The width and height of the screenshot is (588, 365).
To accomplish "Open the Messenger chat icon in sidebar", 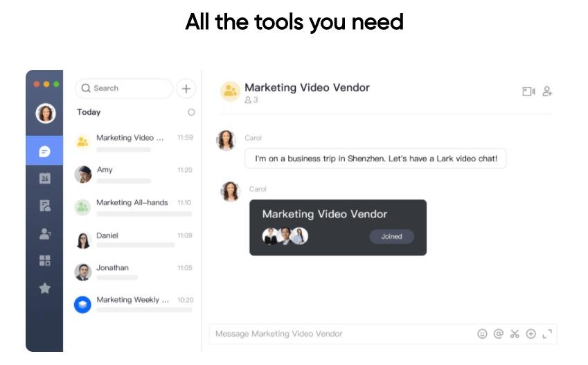I will click(44, 151).
